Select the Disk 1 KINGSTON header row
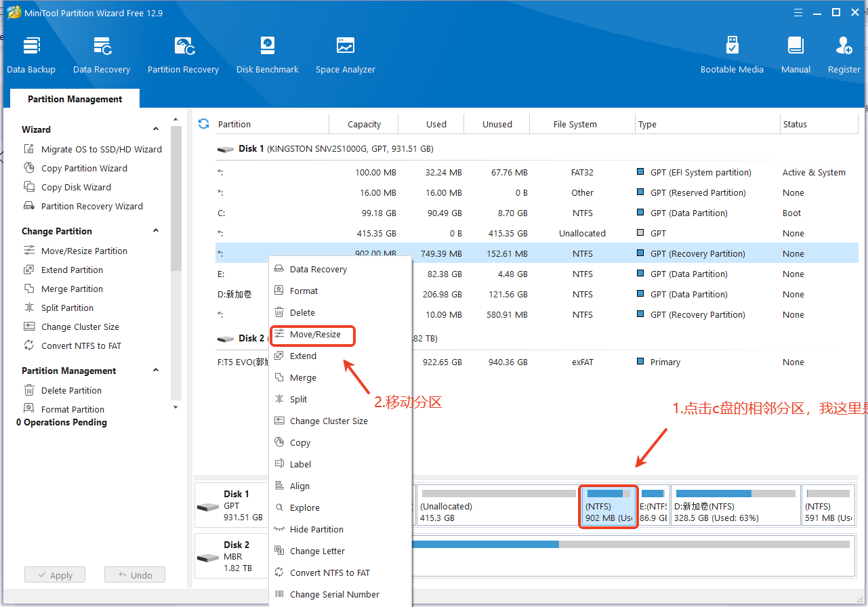868x607 pixels. (537, 148)
